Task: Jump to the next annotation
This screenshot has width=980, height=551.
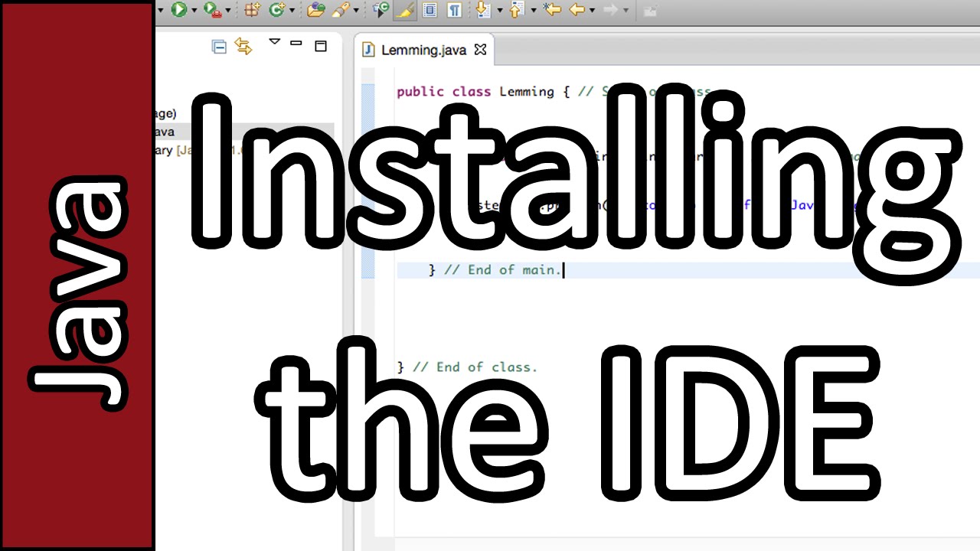Action: pos(482,9)
